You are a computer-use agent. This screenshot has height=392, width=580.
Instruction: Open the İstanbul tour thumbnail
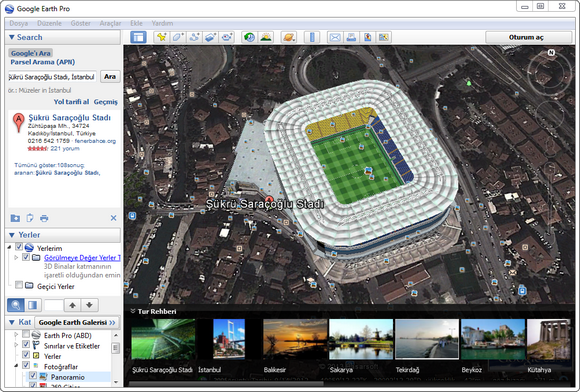[x=229, y=339]
